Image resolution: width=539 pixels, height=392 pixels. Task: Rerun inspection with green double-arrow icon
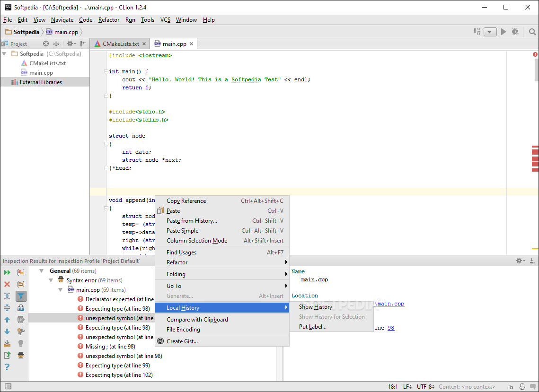point(7,272)
